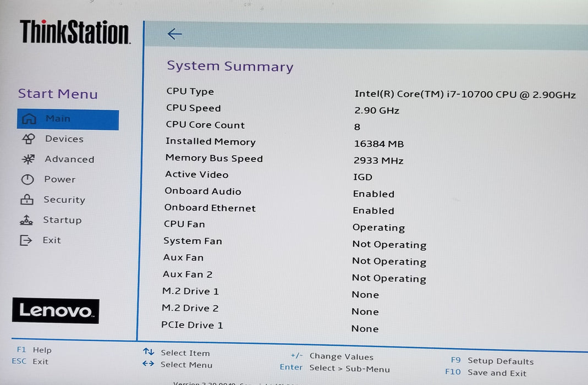
Task: Select the Active Video label
Action: pos(196,175)
